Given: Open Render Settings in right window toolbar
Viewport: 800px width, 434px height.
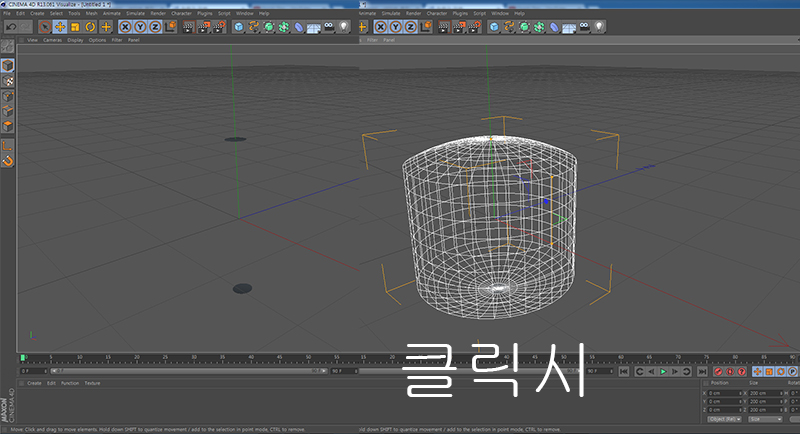Looking at the screenshot, I should [474, 27].
